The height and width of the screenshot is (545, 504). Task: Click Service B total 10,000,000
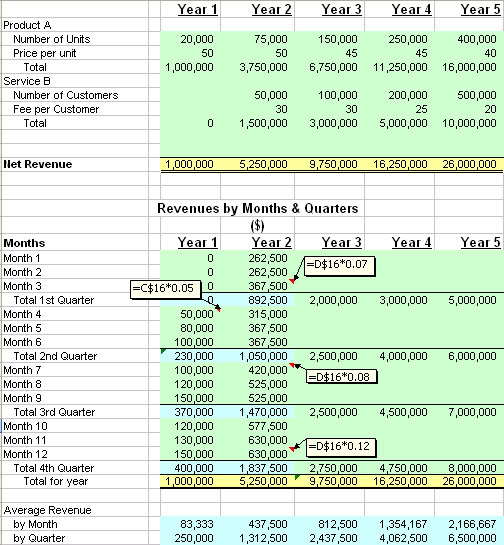[x=469, y=123]
